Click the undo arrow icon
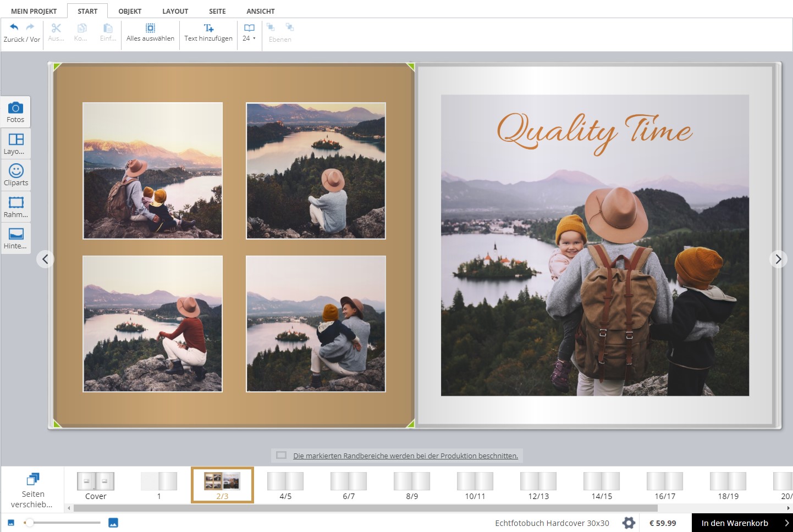The image size is (793, 532). click(x=14, y=27)
